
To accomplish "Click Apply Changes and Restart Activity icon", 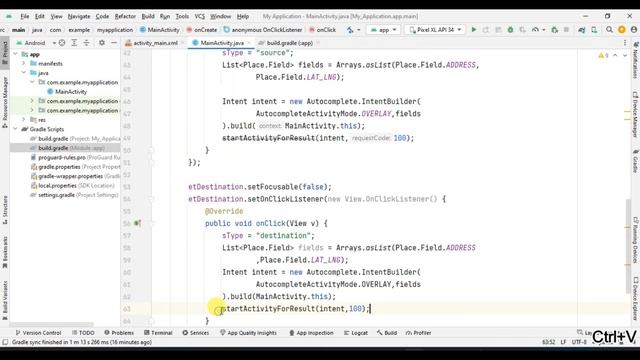I will [x=486, y=30].
